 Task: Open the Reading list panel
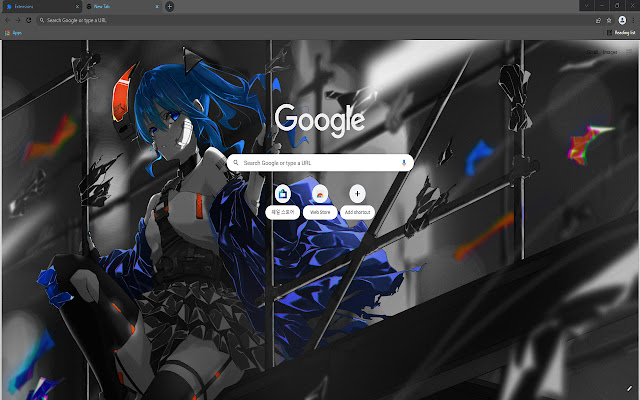(x=621, y=33)
